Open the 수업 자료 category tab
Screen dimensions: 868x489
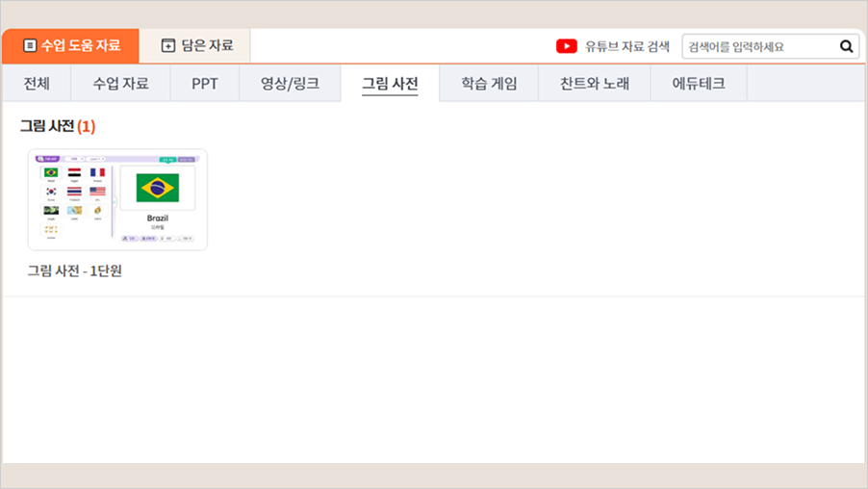click(120, 84)
